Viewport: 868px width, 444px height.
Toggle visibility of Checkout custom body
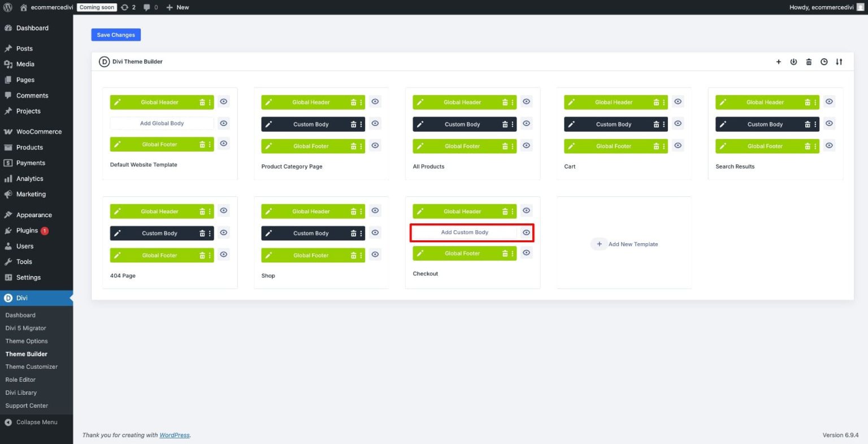(x=526, y=232)
